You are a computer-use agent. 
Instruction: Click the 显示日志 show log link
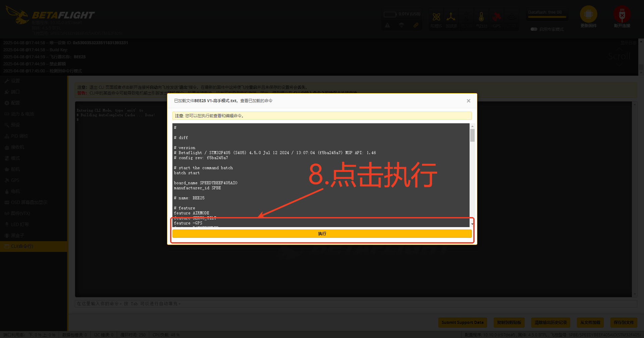[628, 43]
